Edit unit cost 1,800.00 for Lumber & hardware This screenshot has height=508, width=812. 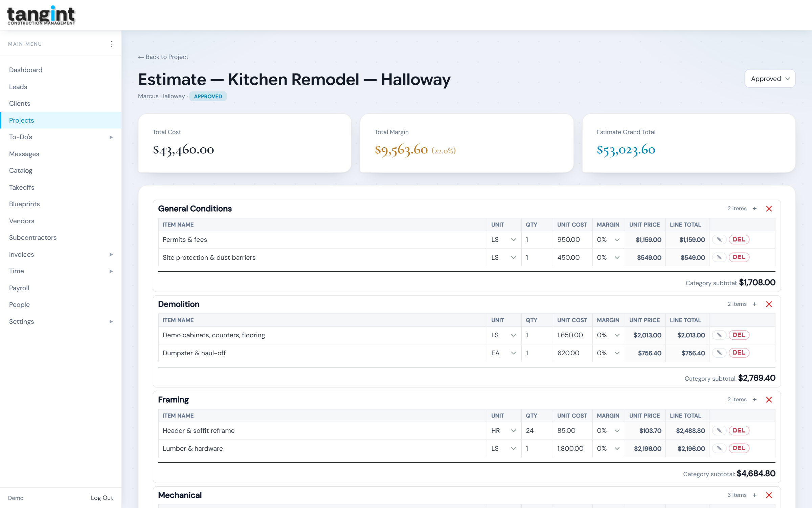(x=572, y=448)
